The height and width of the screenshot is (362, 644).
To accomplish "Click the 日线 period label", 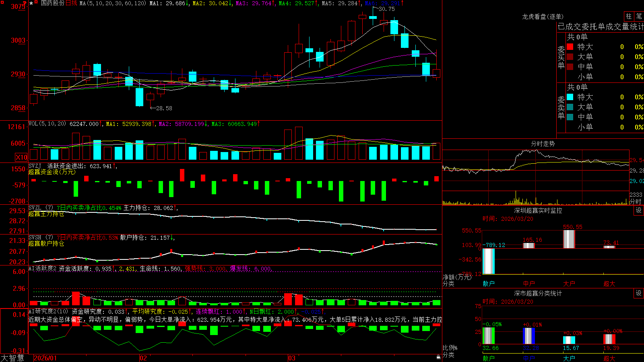I will click(71, 3).
